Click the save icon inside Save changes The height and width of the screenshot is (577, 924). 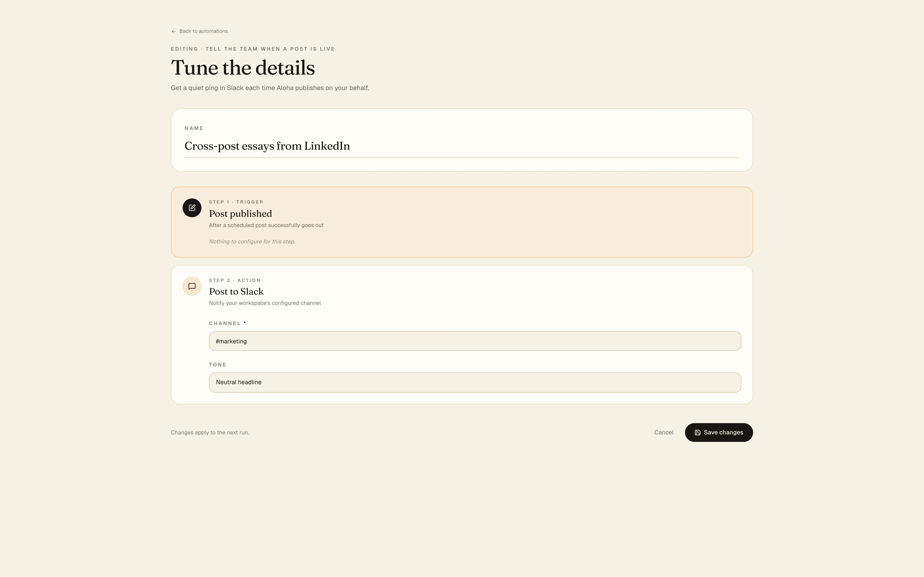click(698, 432)
